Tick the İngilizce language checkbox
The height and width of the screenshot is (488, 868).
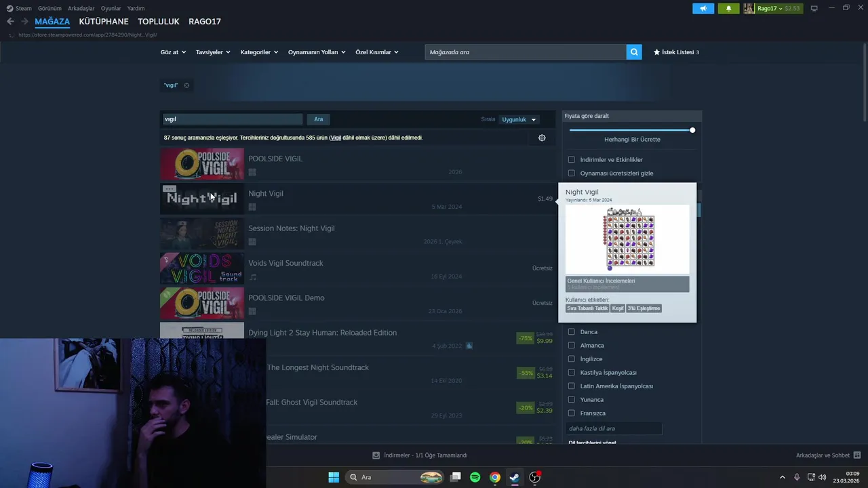coord(571,359)
